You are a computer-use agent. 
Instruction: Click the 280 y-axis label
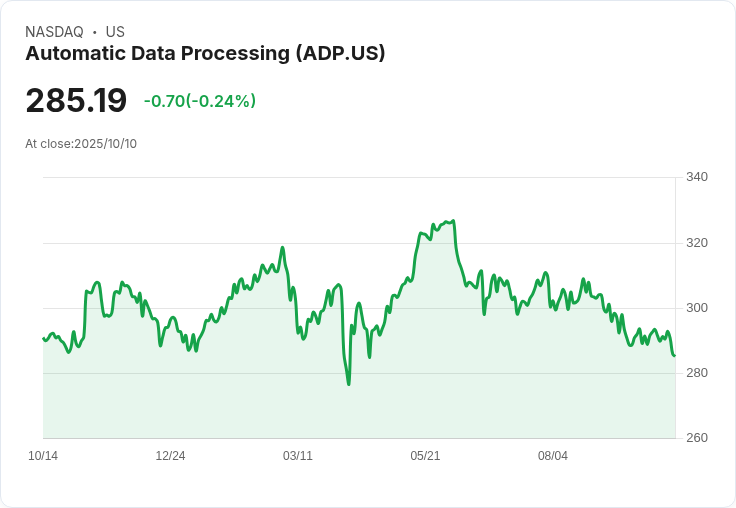click(x=696, y=373)
